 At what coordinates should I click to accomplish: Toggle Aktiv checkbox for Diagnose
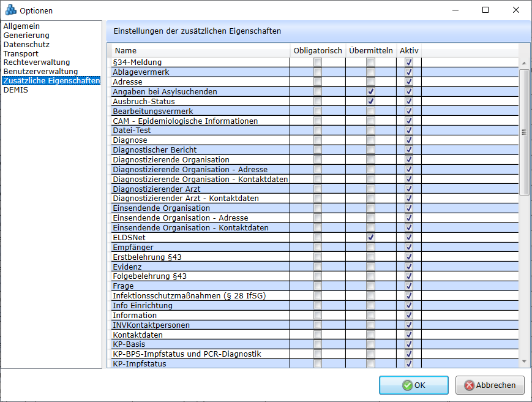409,140
